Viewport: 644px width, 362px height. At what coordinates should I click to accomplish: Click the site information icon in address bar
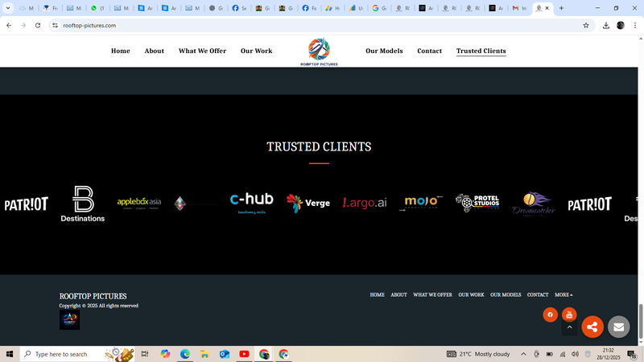point(55,26)
